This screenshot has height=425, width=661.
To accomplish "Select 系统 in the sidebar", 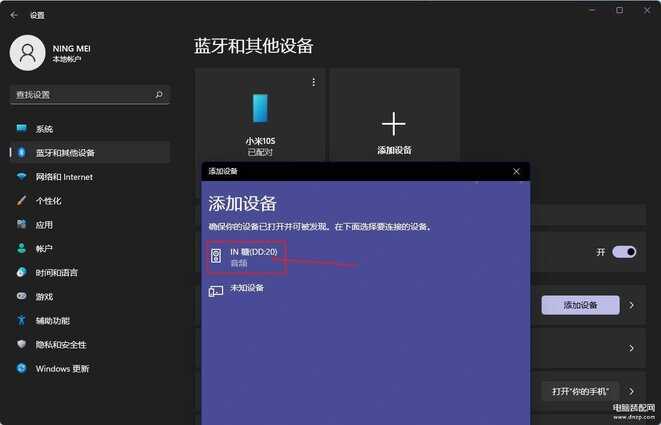I will (x=90, y=129).
